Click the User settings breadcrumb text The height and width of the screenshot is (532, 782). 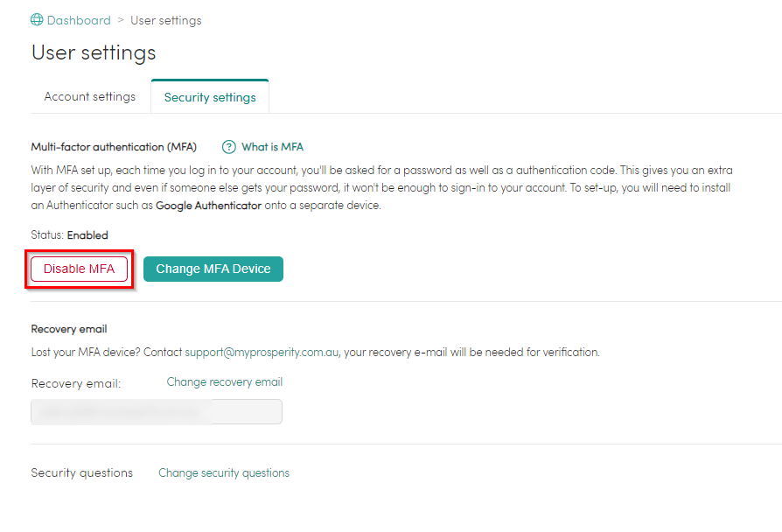165,20
